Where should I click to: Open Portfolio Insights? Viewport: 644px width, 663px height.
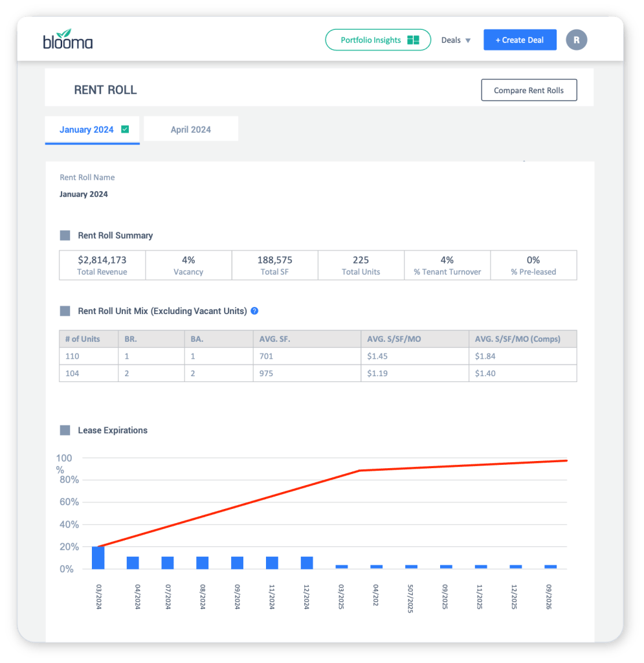point(378,39)
